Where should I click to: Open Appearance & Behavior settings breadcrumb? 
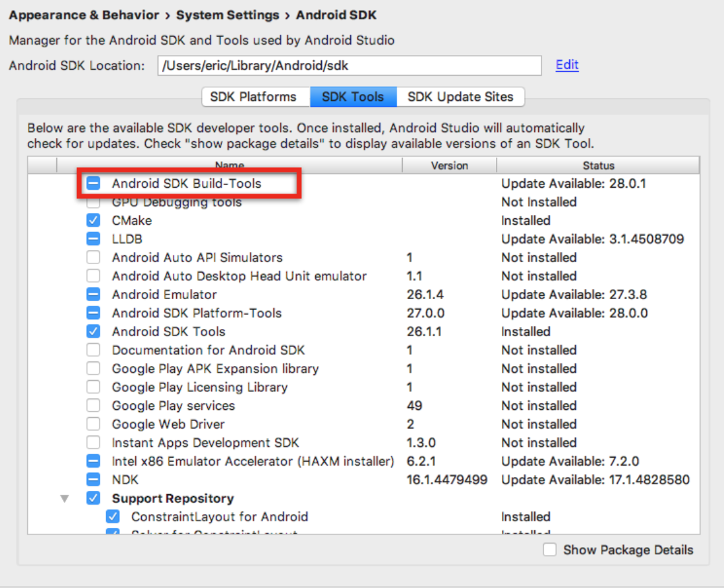coord(84,14)
